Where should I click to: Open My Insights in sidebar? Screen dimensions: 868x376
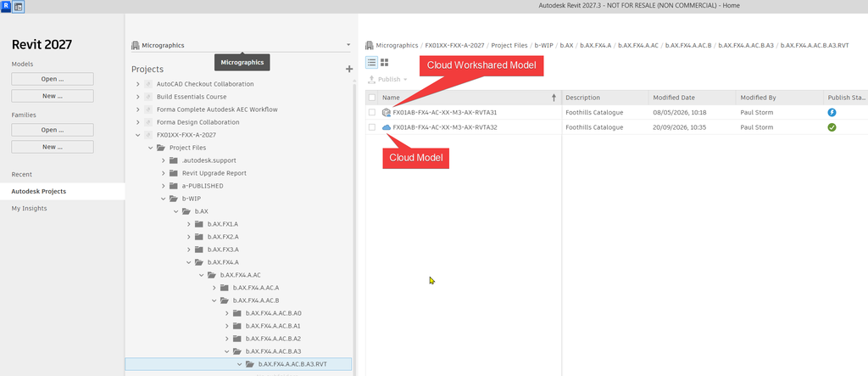[x=30, y=209]
